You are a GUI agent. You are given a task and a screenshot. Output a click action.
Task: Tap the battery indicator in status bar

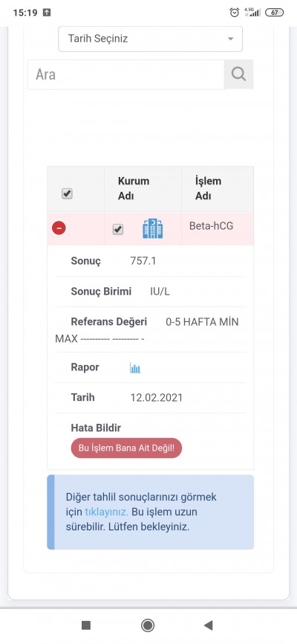(x=274, y=13)
